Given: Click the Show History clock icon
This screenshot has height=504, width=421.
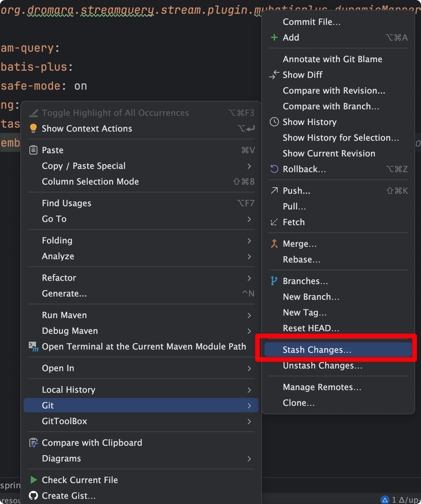Looking at the screenshot, I should [274, 122].
